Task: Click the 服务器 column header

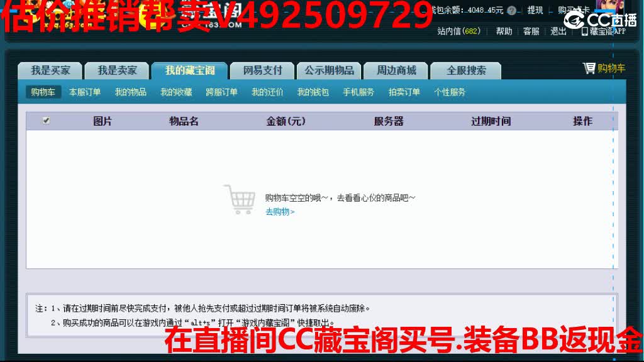Action: [x=389, y=121]
